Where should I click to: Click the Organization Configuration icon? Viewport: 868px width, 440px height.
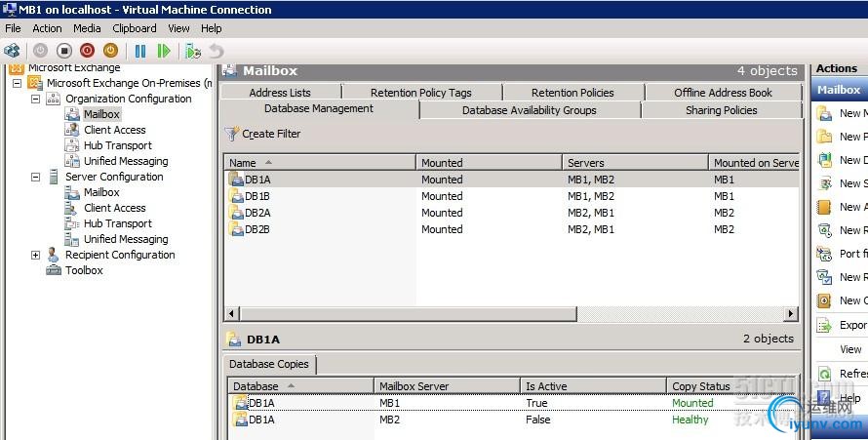pos(53,99)
